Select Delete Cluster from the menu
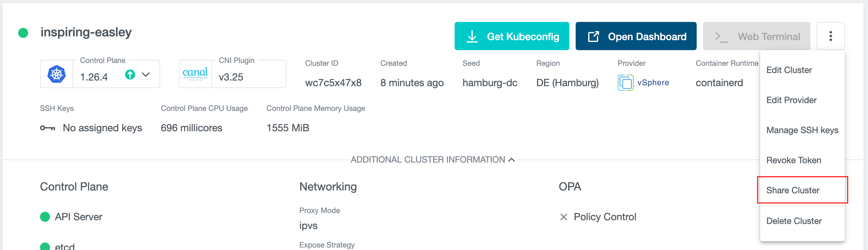Image resolution: width=868 pixels, height=250 pixels. click(x=794, y=221)
